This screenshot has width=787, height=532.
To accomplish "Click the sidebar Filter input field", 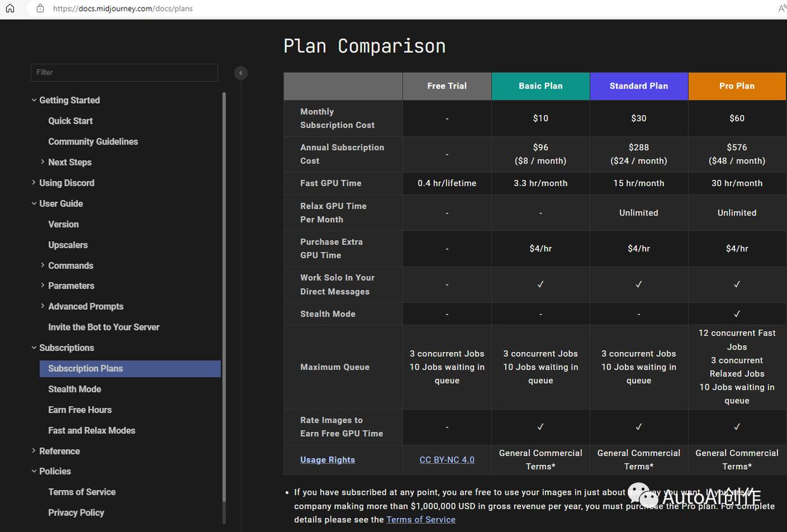I will 124,72.
